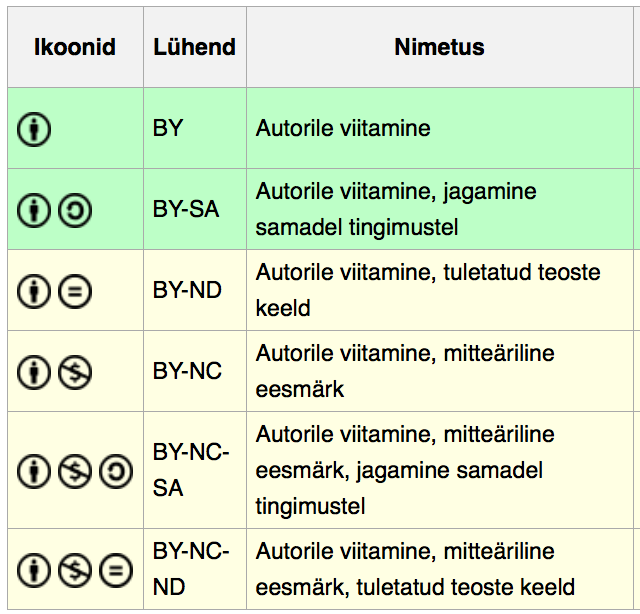Click the Lühend column header

195,47
